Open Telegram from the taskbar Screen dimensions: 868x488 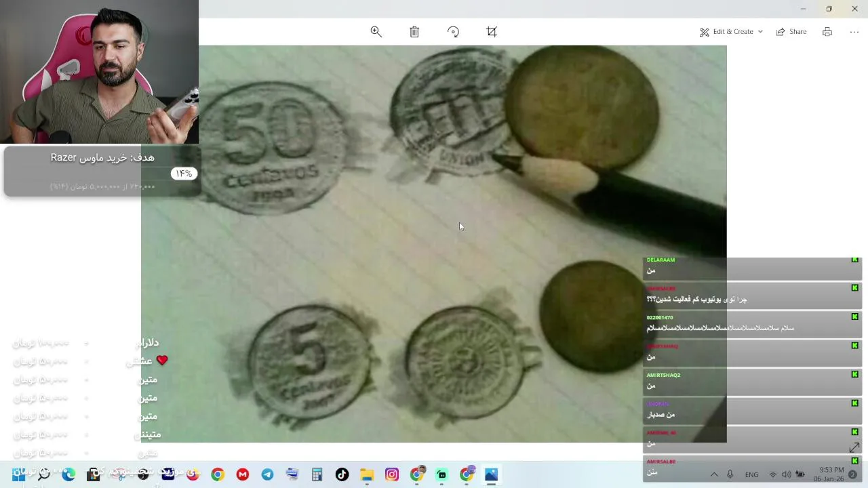coord(267,475)
